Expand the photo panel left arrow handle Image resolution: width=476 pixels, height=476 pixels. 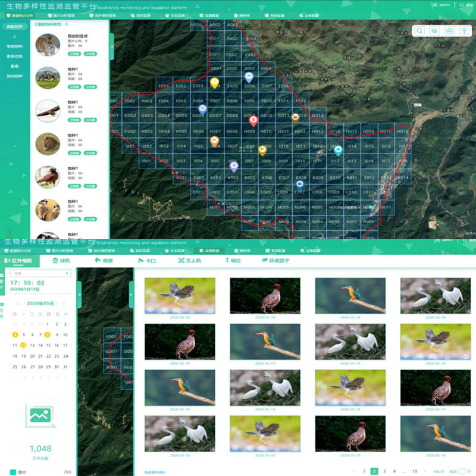[x=131, y=293]
